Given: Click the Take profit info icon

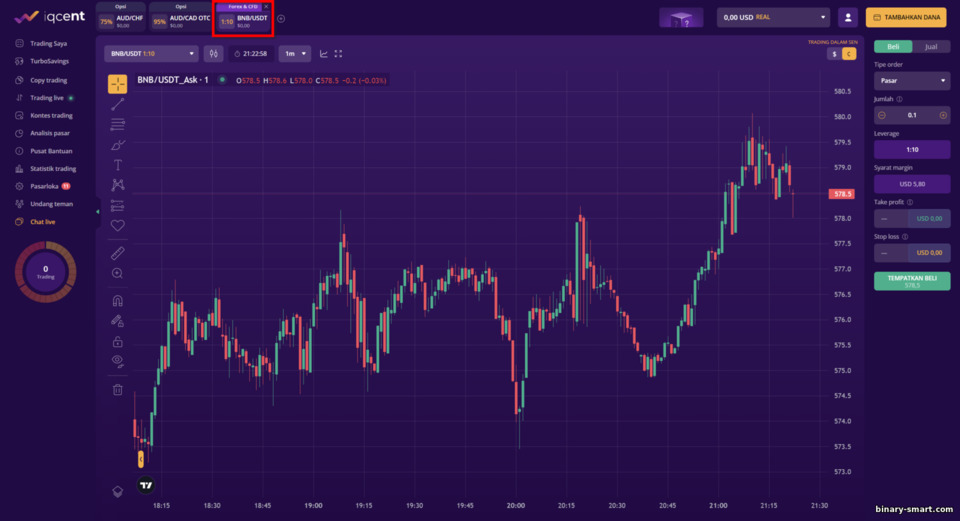Looking at the screenshot, I should tap(910, 202).
